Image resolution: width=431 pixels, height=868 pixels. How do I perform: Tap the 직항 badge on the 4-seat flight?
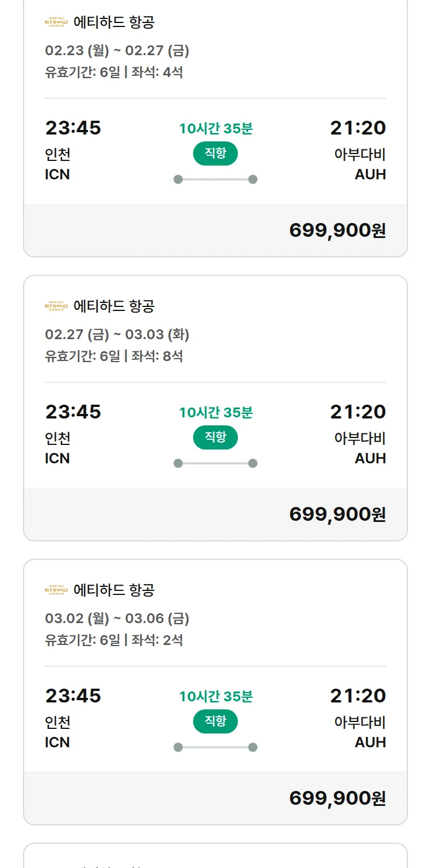[215, 153]
